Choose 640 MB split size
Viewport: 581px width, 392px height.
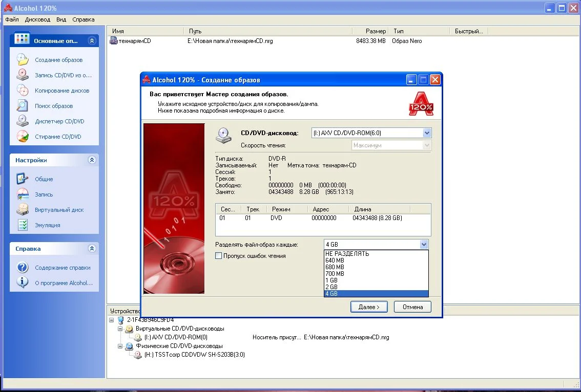[x=376, y=260]
